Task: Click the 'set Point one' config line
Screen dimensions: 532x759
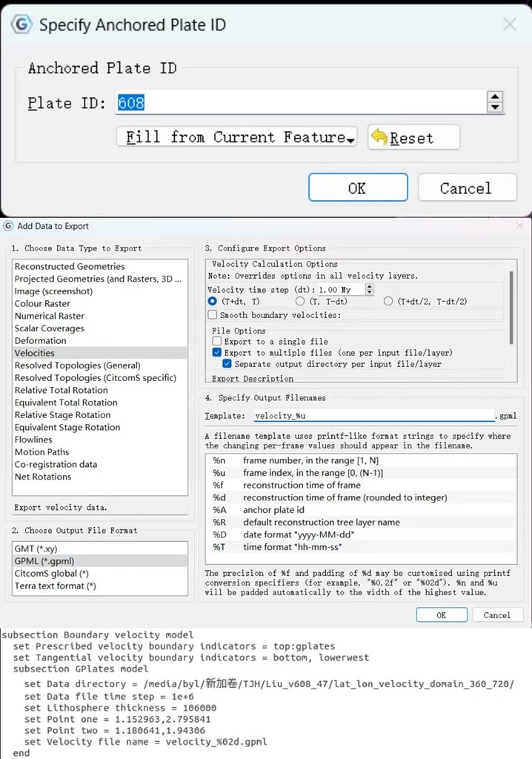Action: tap(117, 719)
